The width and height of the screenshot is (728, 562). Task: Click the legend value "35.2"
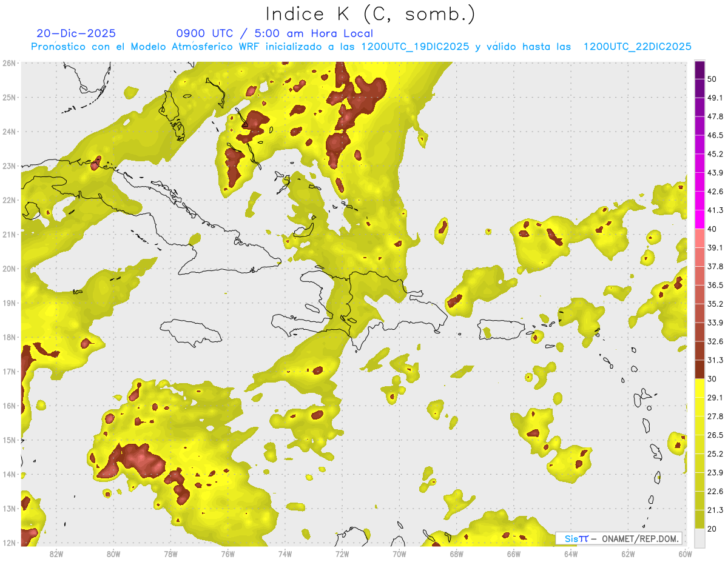coord(715,304)
